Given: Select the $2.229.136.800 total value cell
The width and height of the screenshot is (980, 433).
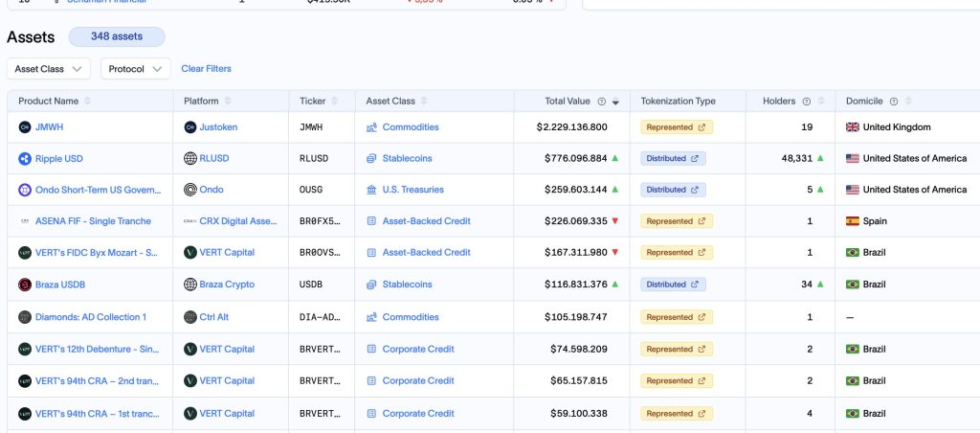Looking at the screenshot, I should click(x=572, y=127).
